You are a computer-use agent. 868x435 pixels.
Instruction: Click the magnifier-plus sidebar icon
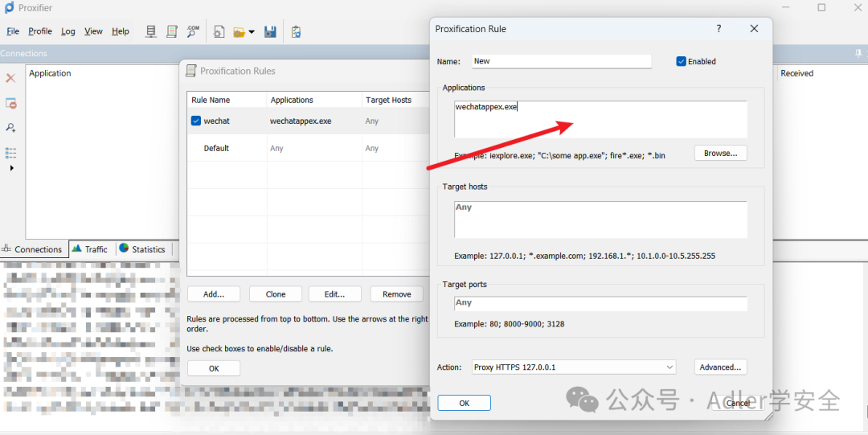coord(10,128)
